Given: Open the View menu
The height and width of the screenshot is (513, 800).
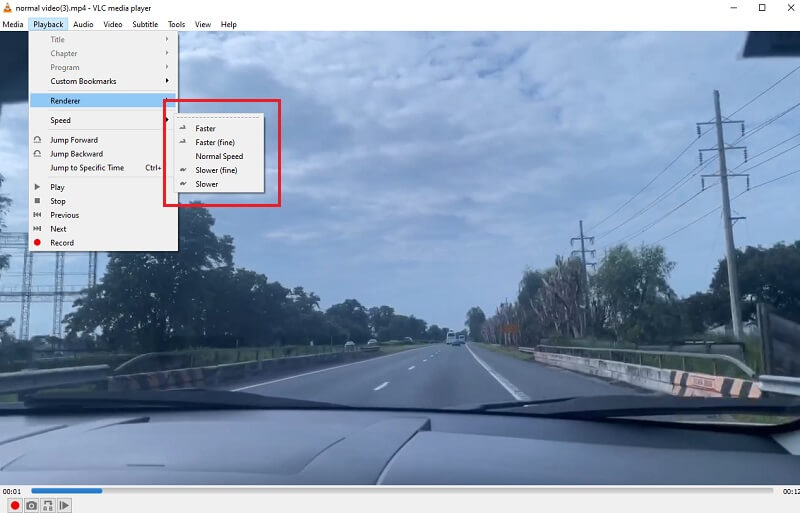Looking at the screenshot, I should [x=203, y=24].
